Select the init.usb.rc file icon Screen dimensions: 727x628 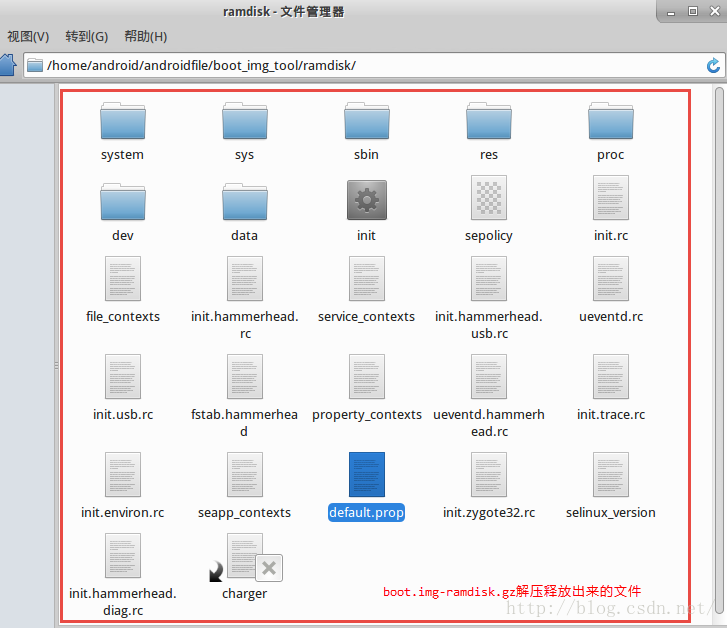point(123,377)
